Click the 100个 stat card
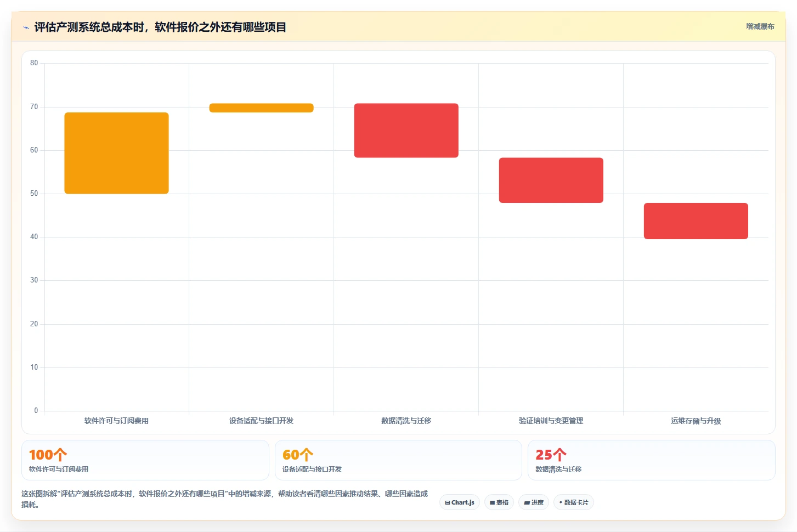This screenshot has width=797, height=532. 145,460
